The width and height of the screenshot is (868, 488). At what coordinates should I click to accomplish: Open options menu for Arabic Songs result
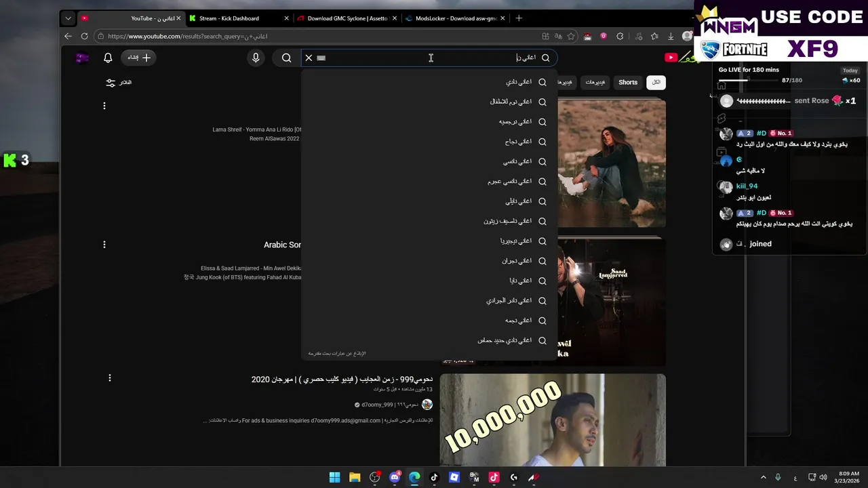point(104,245)
